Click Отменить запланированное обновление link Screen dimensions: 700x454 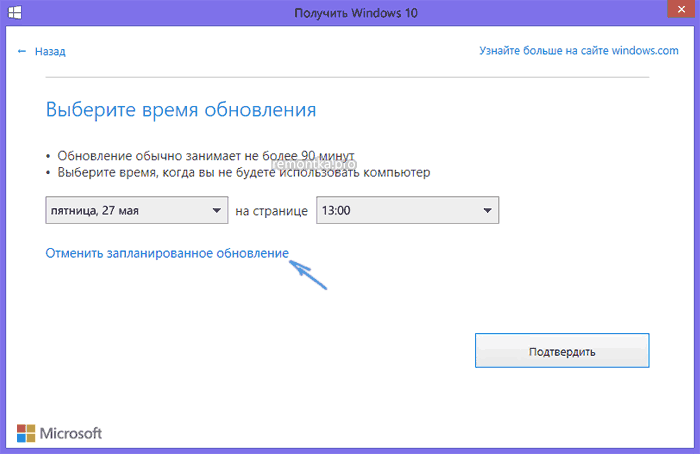click(x=167, y=253)
